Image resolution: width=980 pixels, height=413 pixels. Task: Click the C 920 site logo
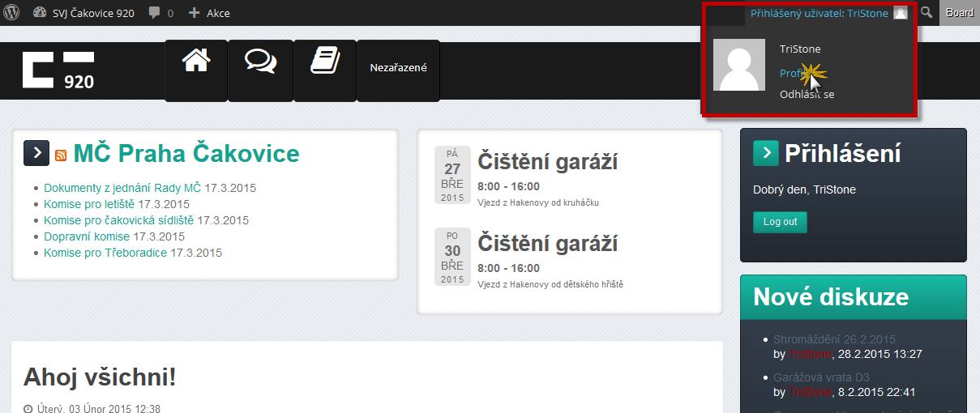pos(58,70)
